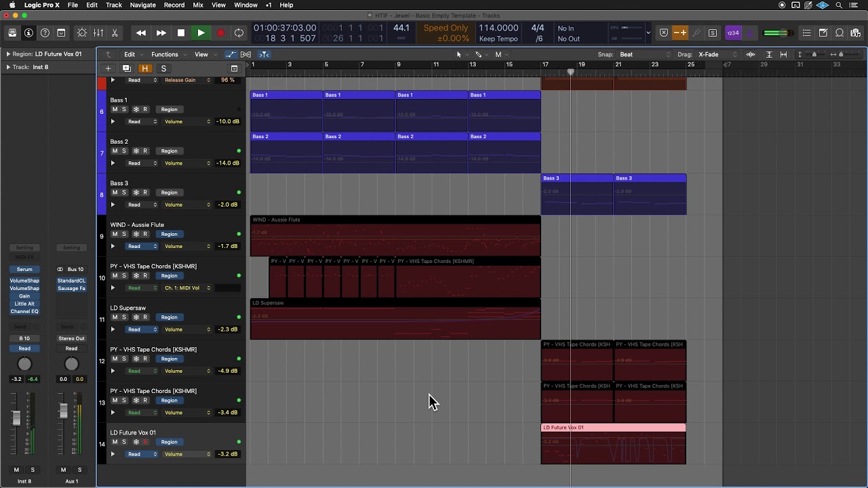Screen dimensions: 868x488
Task: Toggle the Solo S button in control bar
Action: tap(713, 33)
